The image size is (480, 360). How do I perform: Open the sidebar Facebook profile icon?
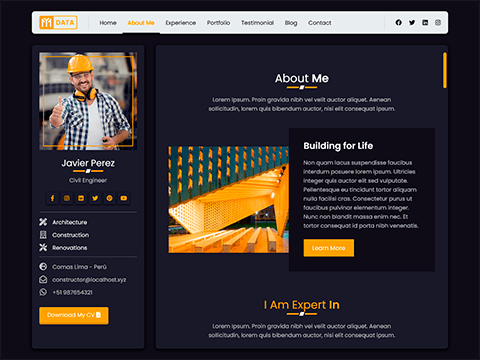52,198
